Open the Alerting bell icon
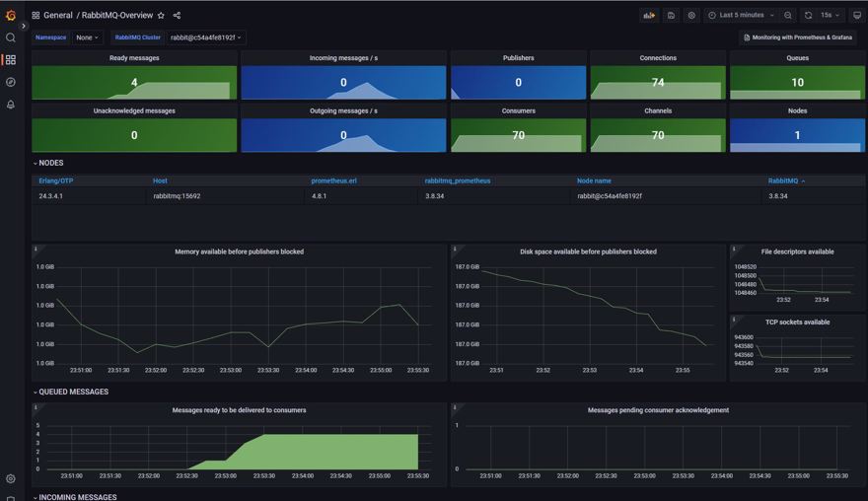 point(11,105)
